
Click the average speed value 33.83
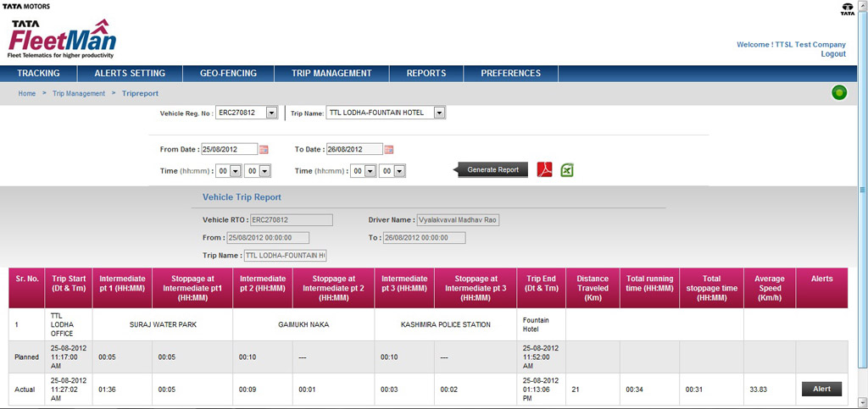pos(758,390)
